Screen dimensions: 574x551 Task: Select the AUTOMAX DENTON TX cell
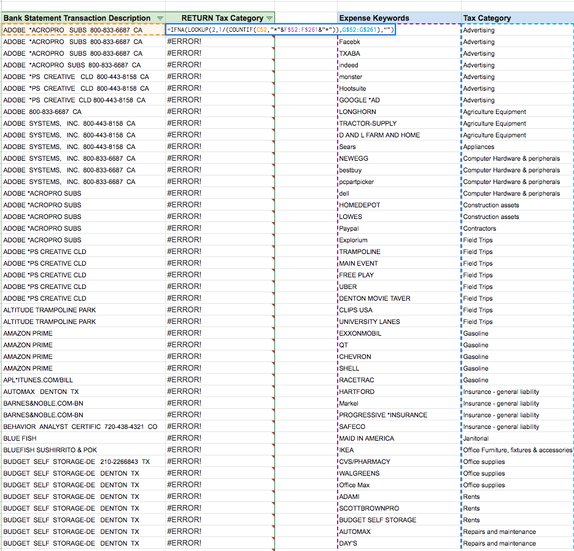83,392
